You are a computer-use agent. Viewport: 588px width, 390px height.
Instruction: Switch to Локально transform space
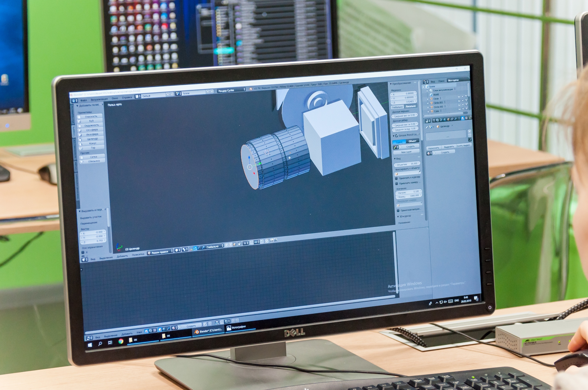click(411, 106)
